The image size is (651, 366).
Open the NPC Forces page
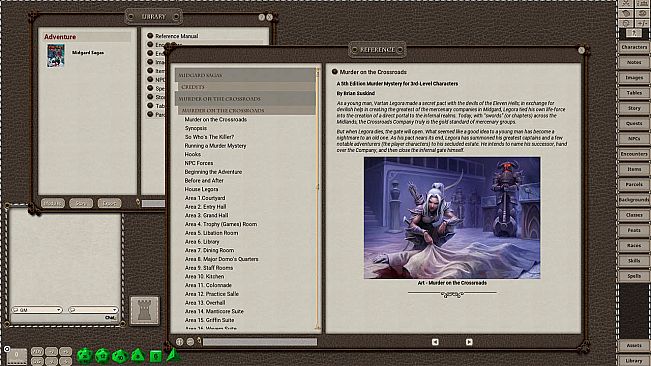coord(199,163)
